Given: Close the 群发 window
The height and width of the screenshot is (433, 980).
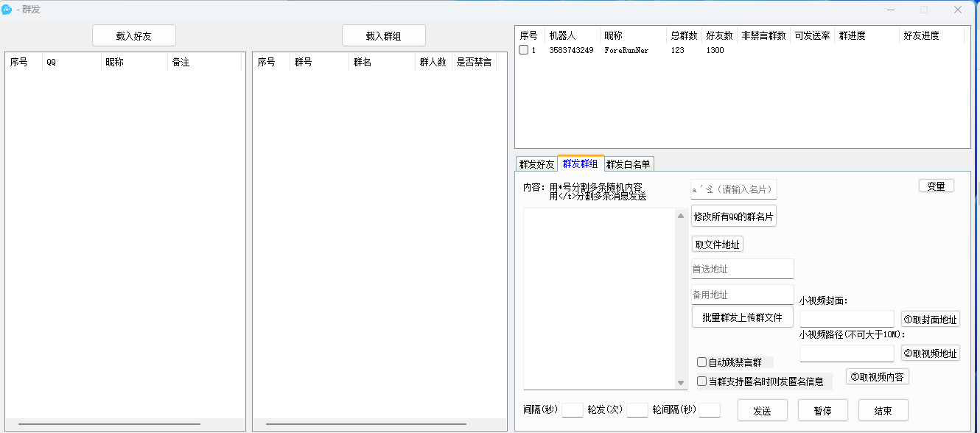Looking at the screenshot, I should [x=957, y=10].
